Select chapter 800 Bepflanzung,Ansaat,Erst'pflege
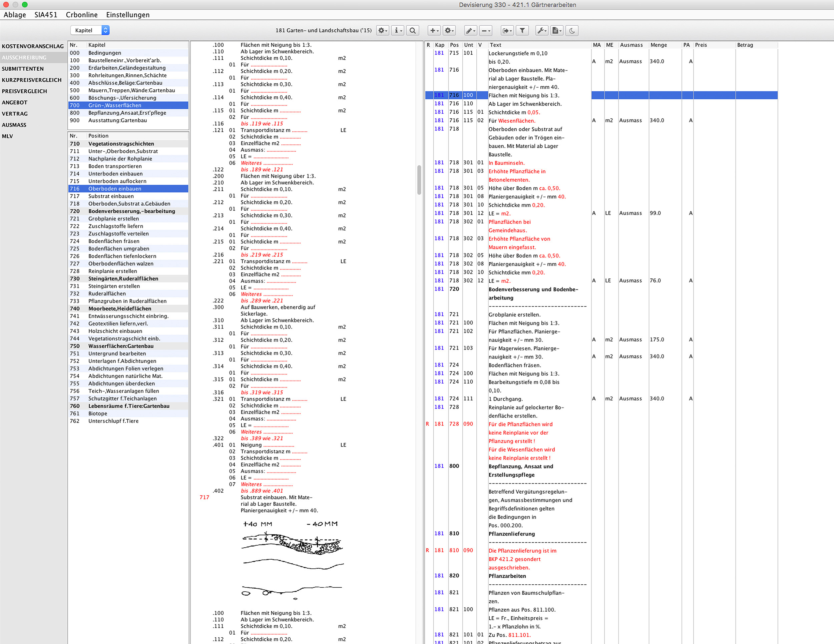This screenshot has width=834, height=644. 128,113
